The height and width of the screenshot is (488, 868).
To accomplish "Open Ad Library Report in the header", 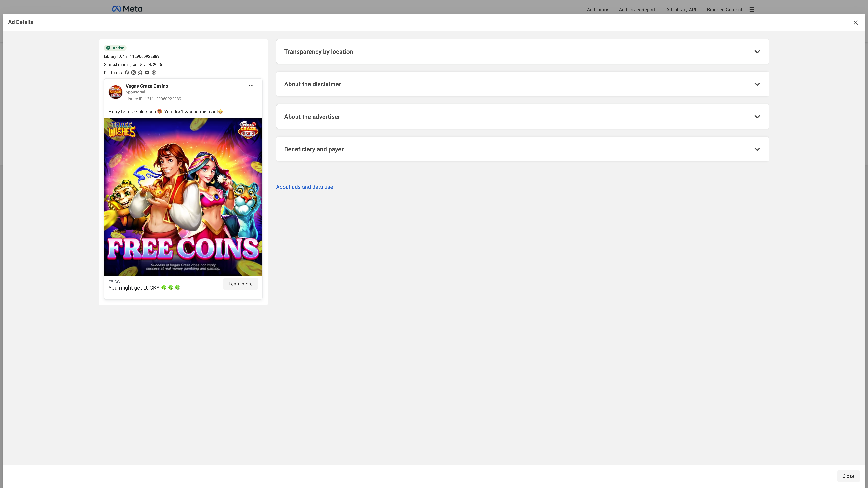I will click(x=637, y=10).
